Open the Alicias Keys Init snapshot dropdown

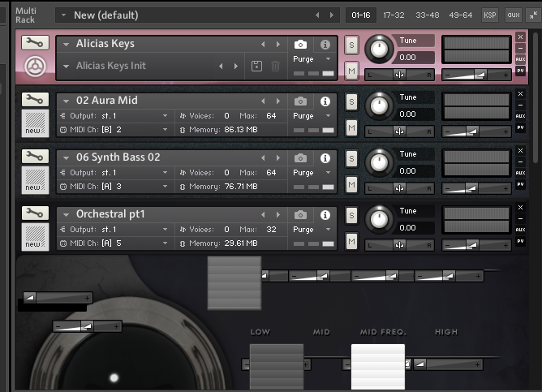[66, 66]
